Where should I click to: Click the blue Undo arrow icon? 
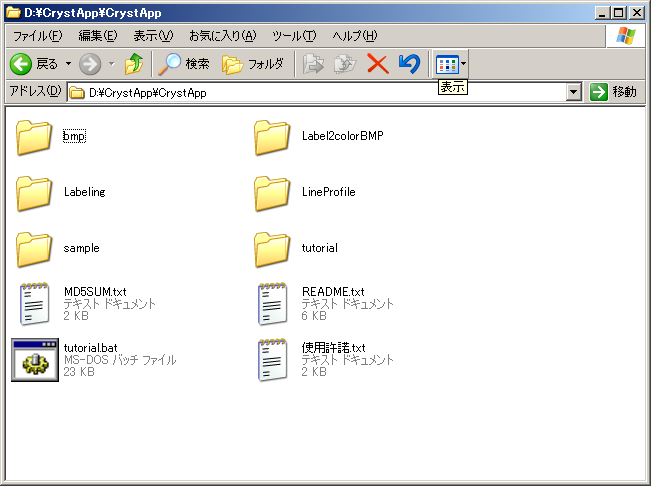coord(409,64)
